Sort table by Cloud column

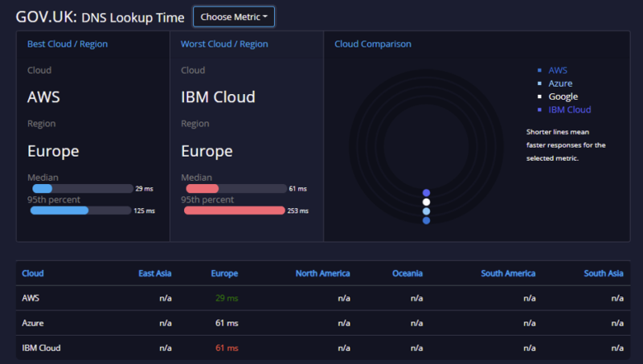click(x=33, y=273)
